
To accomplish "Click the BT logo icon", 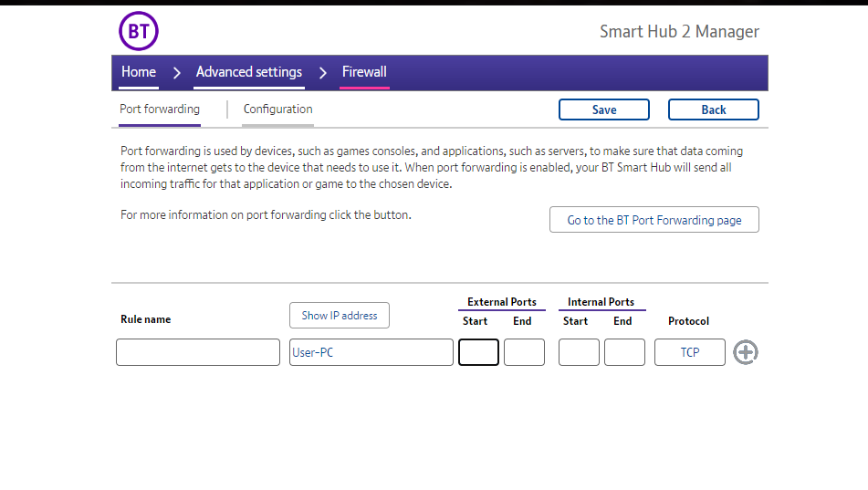I will pyautogui.click(x=139, y=31).
